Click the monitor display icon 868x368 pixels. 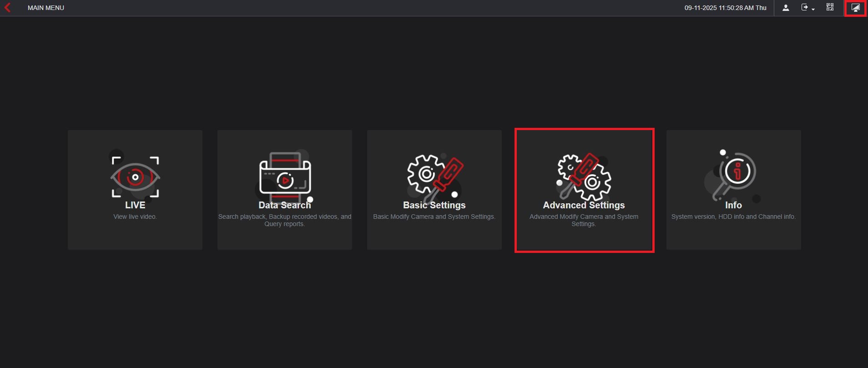855,8
